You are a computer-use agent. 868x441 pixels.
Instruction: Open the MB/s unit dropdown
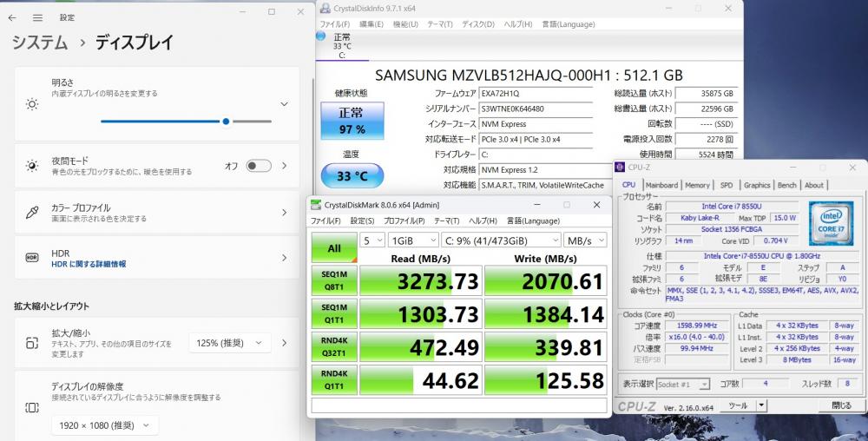585,240
